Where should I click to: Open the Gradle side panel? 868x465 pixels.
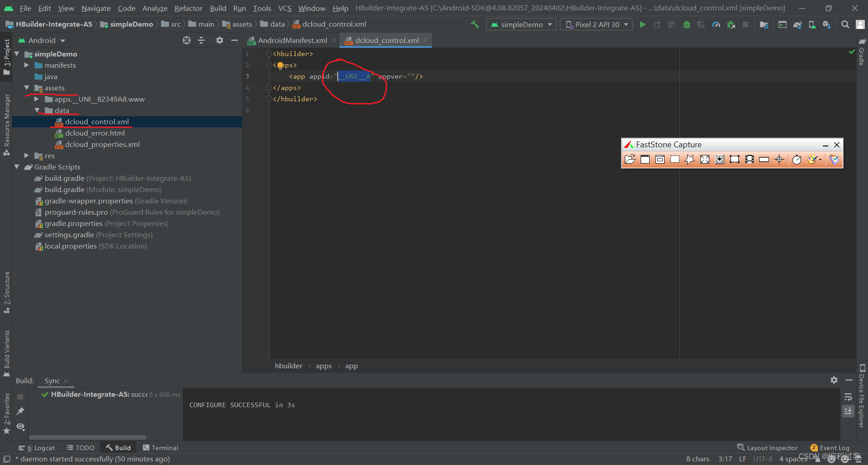click(x=862, y=52)
